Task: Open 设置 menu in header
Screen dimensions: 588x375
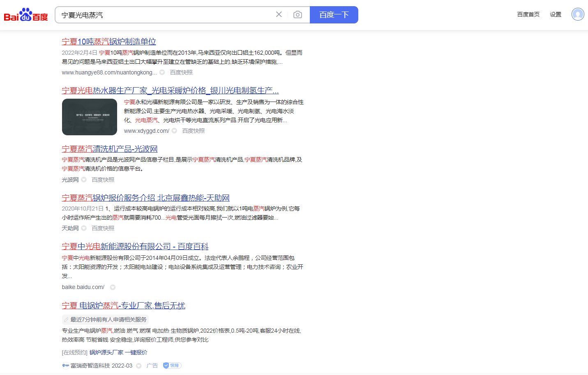Action: (555, 14)
